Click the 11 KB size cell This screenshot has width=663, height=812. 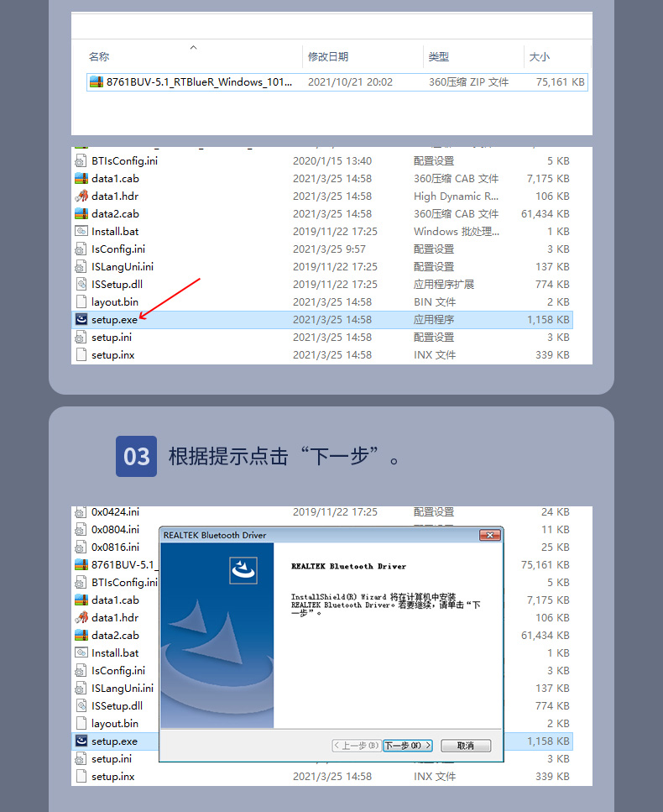[x=556, y=530]
